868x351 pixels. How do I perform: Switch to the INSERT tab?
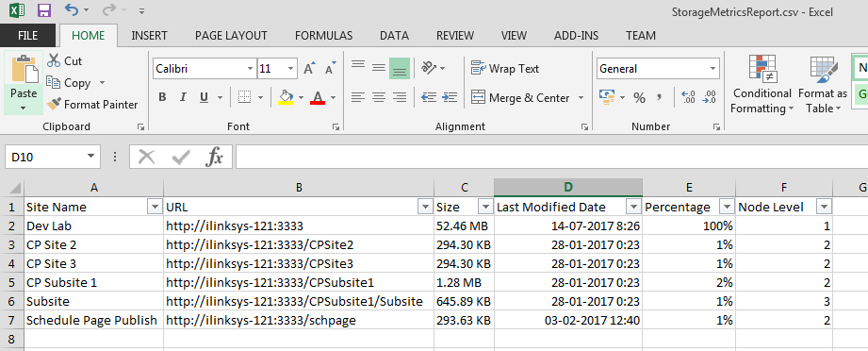149,36
